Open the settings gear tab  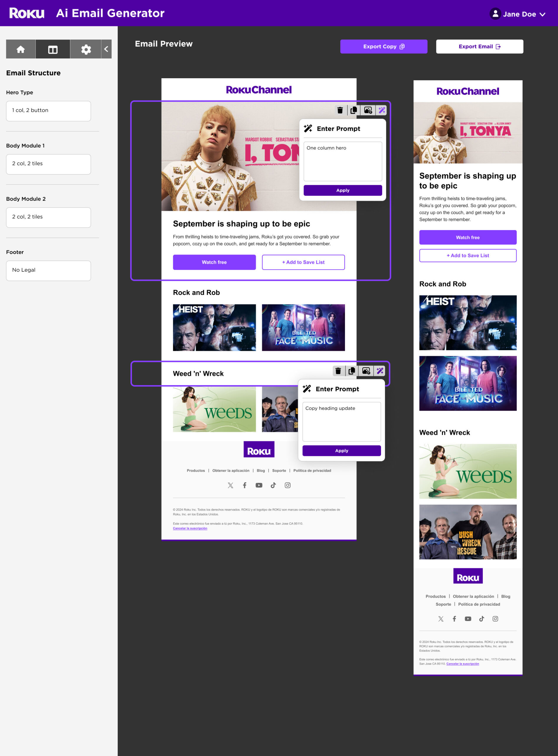click(x=86, y=49)
